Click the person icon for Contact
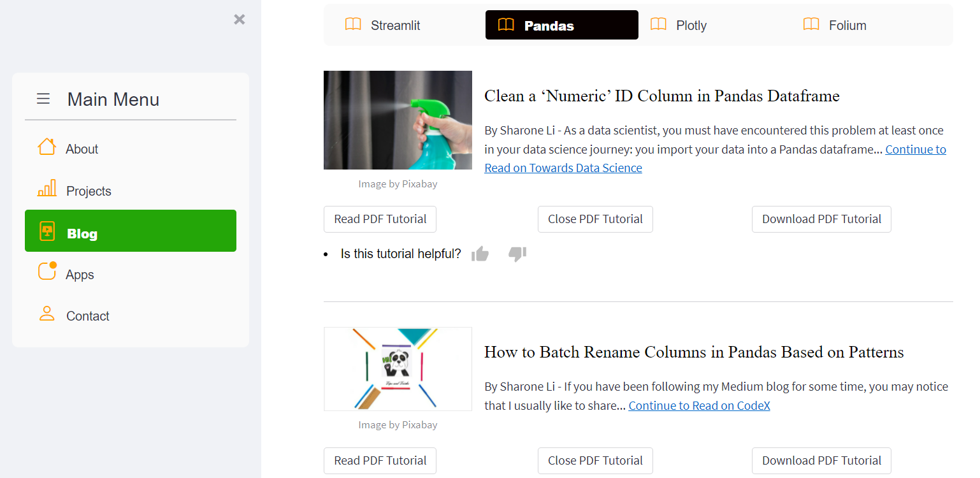Image resolution: width=980 pixels, height=478 pixels. pos(47,314)
